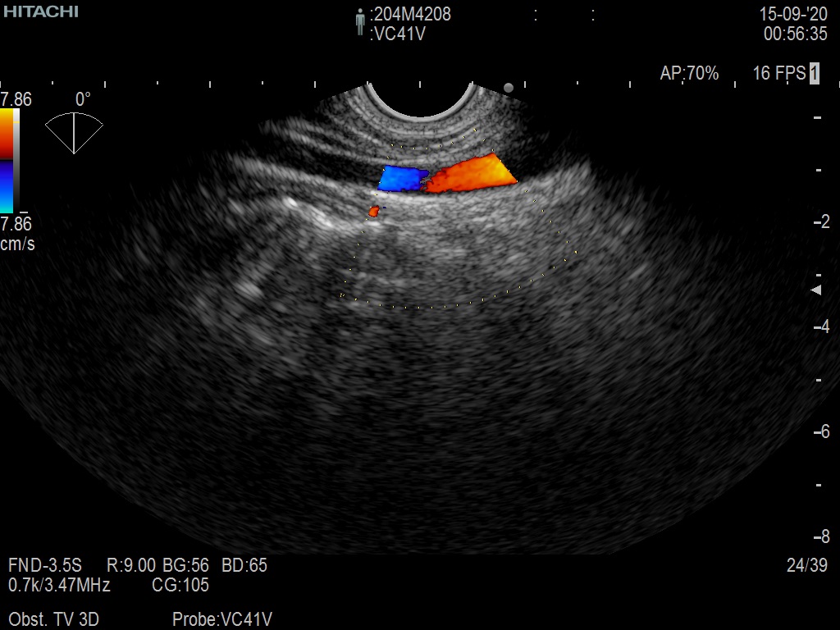Click the exam time 00:56:35

(x=795, y=34)
